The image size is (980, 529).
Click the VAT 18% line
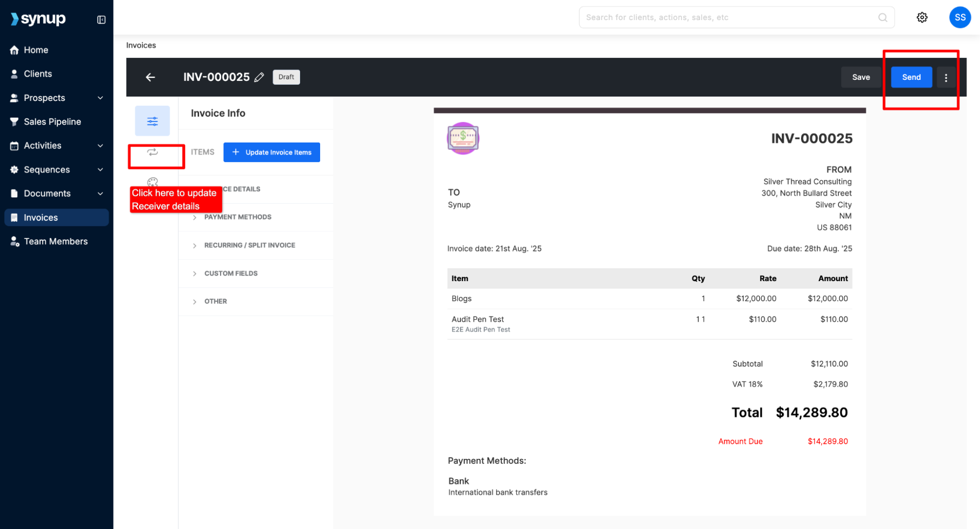(x=789, y=385)
